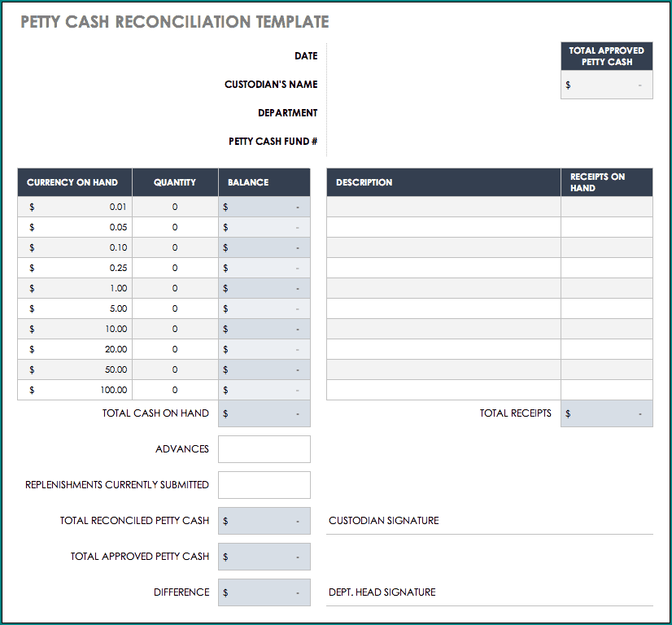
Task: Click the quantity cell for $0.01
Action: point(175,207)
